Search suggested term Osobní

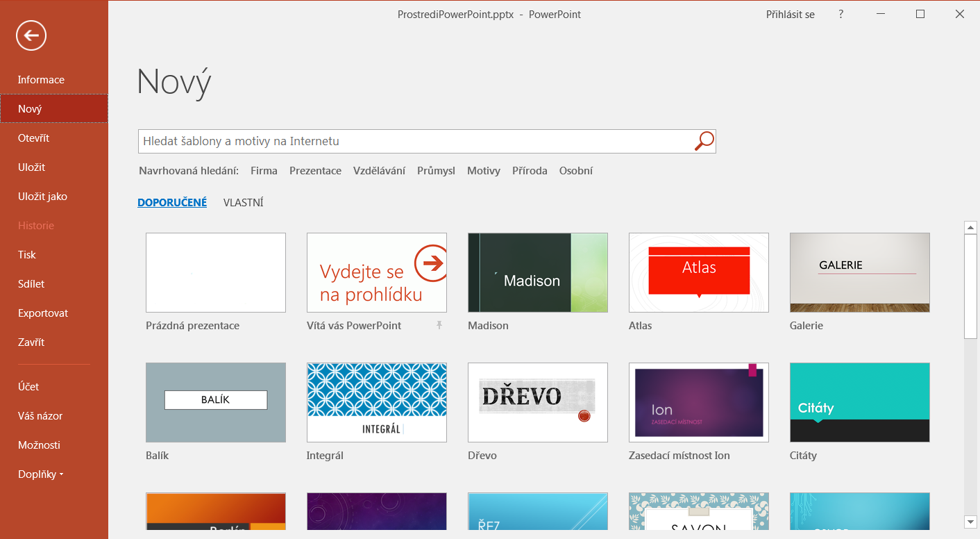click(x=576, y=171)
